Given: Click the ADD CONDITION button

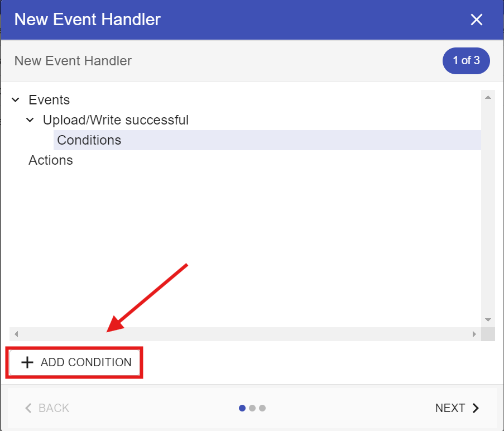Looking at the screenshot, I should coord(76,362).
